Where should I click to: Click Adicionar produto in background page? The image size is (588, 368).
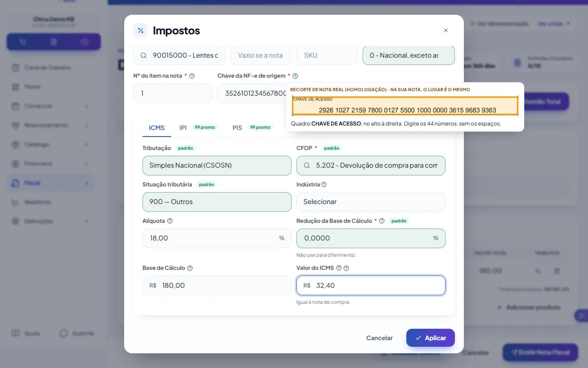529,307
